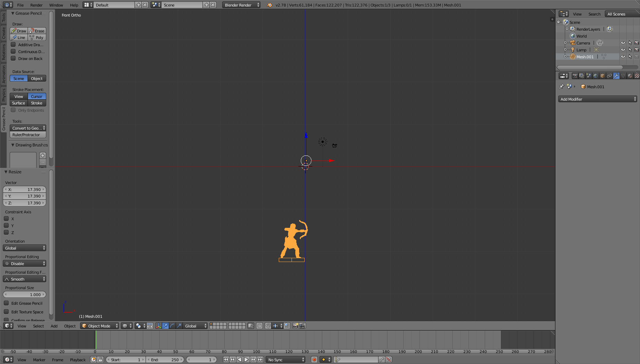Open the Render properties tab (camera icon)
640x364 pixels.
coord(575,76)
